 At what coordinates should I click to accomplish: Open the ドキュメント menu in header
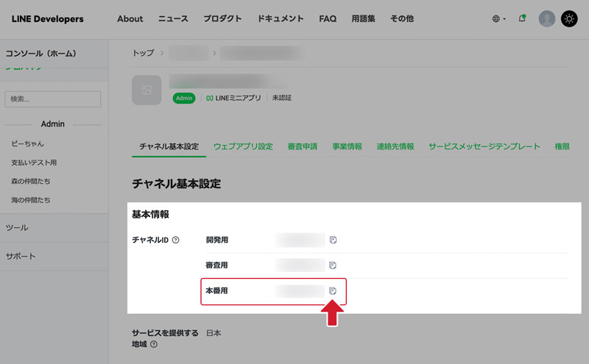(x=281, y=19)
